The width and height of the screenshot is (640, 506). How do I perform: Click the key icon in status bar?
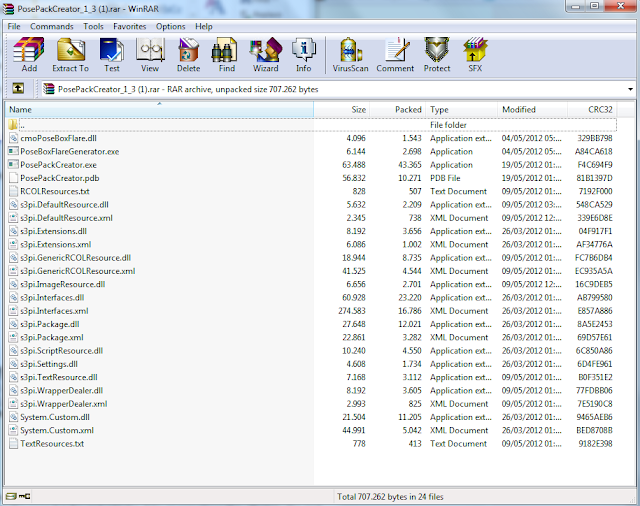coord(24,496)
